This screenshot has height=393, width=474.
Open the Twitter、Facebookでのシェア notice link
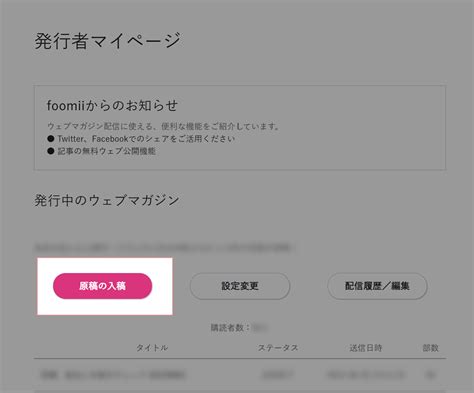(146, 139)
